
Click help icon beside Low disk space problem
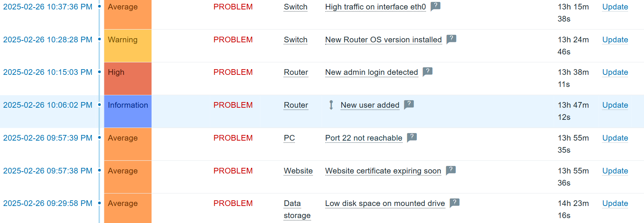coord(455,203)
